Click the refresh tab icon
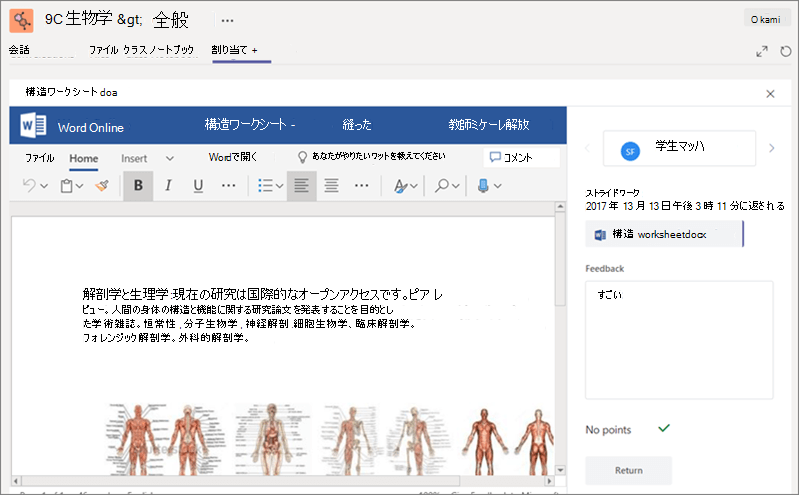 point(786,51)
